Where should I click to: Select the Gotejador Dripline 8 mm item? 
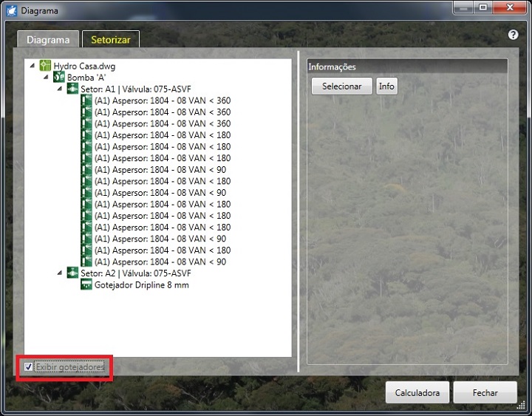click(x=141, y=285)
